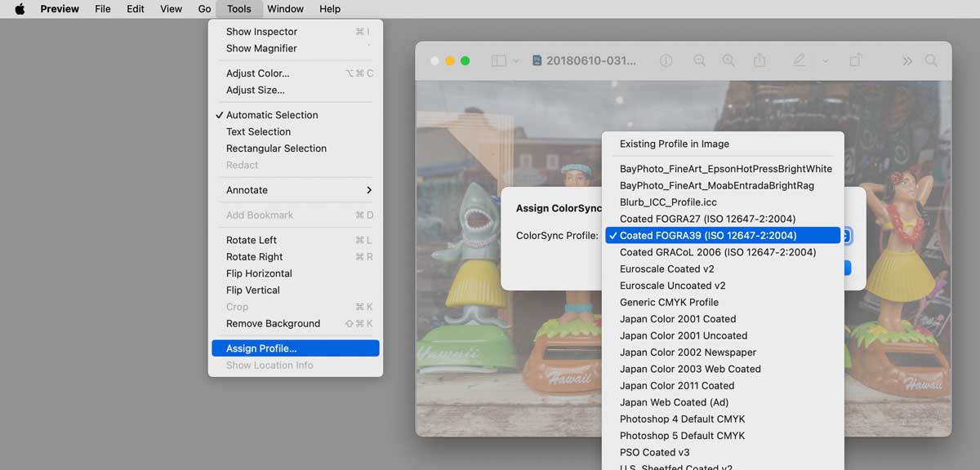Click the Zoom In magnifier icon

point(728,60)
